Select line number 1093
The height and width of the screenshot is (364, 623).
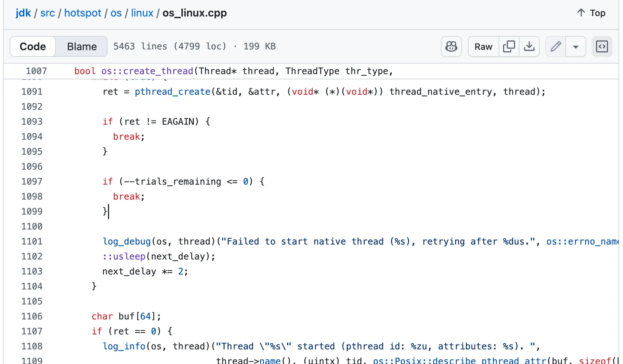[32, 122]
